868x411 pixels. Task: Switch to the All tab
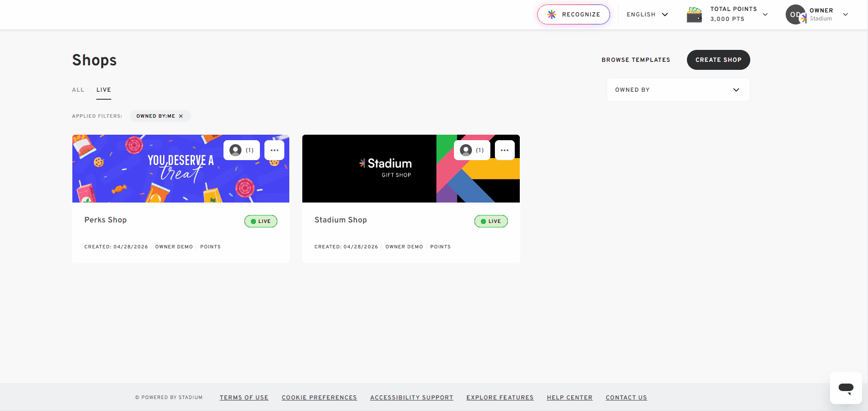click(78, 90)
